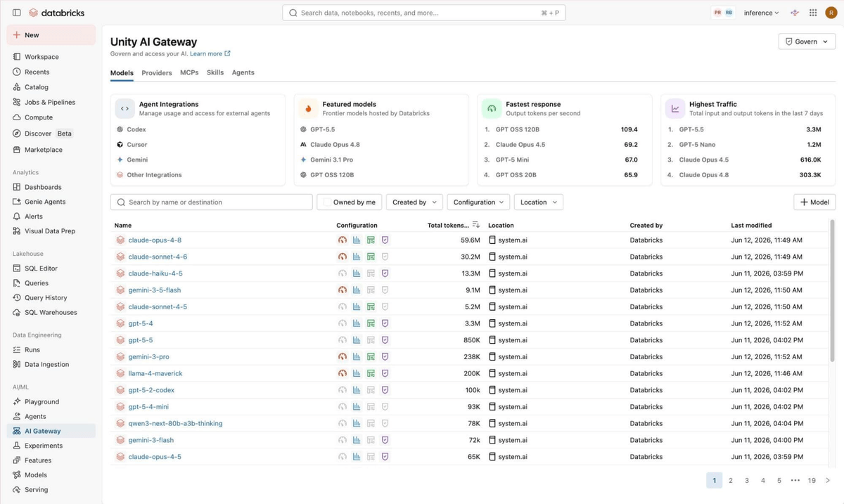The height and width of the screenshot is (504, 844).
Task: Toggle the sidebar collapse icon
Action: pyautogui.click(x=17, y=13)
